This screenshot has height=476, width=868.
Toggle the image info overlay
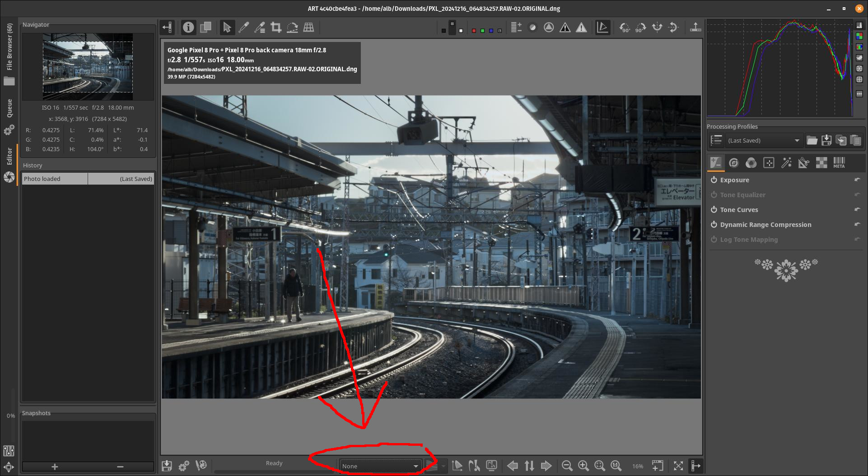(x=188, y=28)
